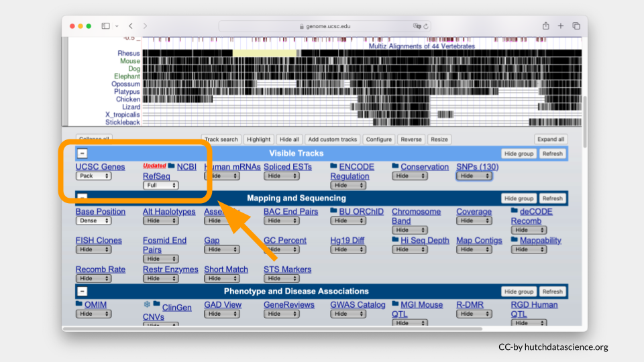Collapse Phenotype and Disease Associations group
The image size is (644, 362).
pos(82,292)
